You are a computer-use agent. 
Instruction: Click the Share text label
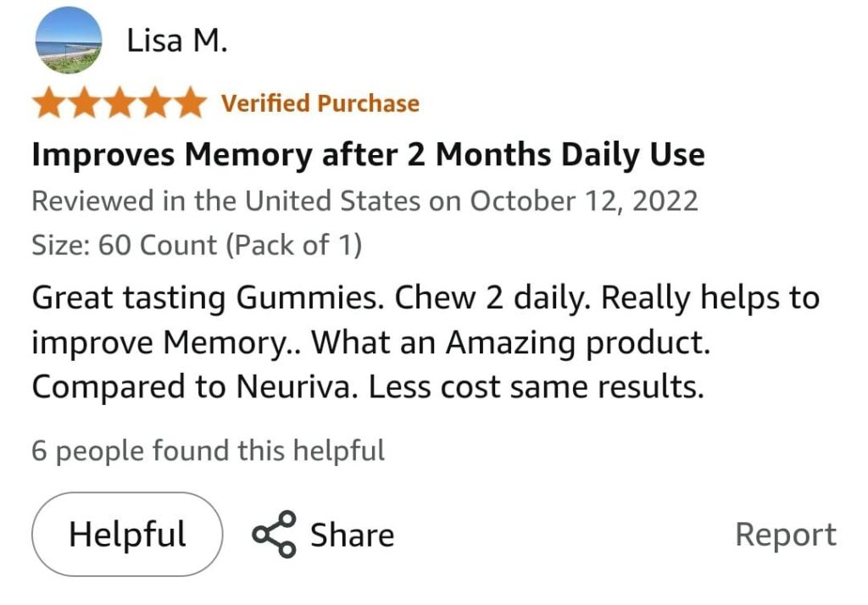pyautogui.click(x=352, y=535)
